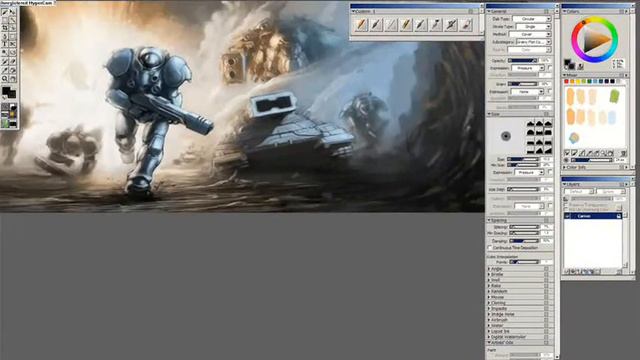Click the brush dab preview circle in Size
The width and height of the screenshot is (640, 360).
(506, 136)
